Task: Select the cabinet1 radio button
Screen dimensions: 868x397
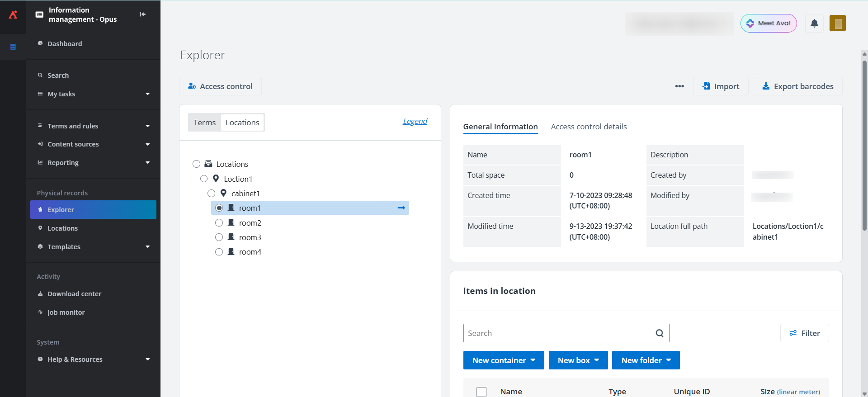Action: coord(211,193)
